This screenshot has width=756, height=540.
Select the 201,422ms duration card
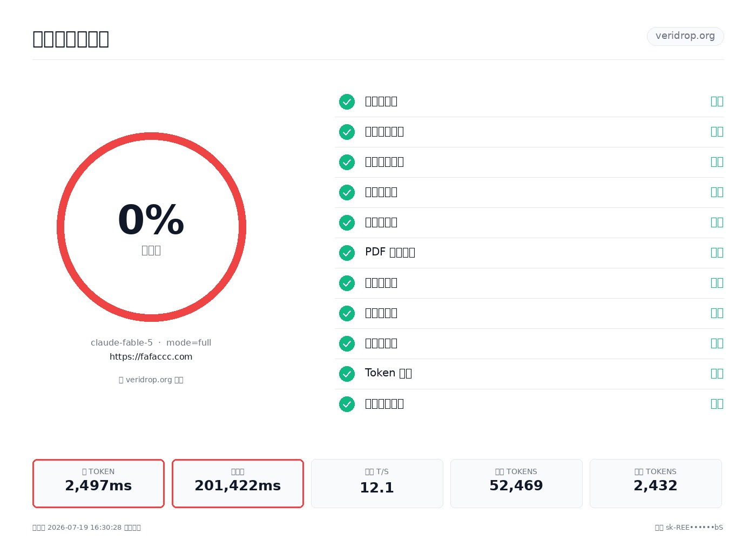coord(238,483)
